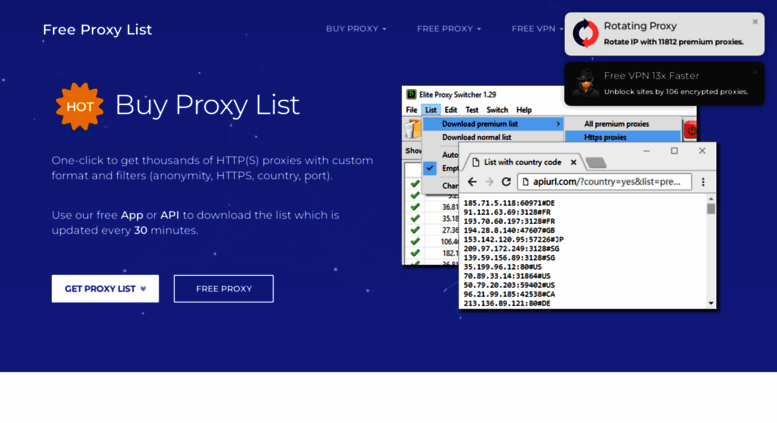This screenshot has height=423, width=777.
Task: Click the Free Proxy List site logo
Action: (x=97, y=30)
